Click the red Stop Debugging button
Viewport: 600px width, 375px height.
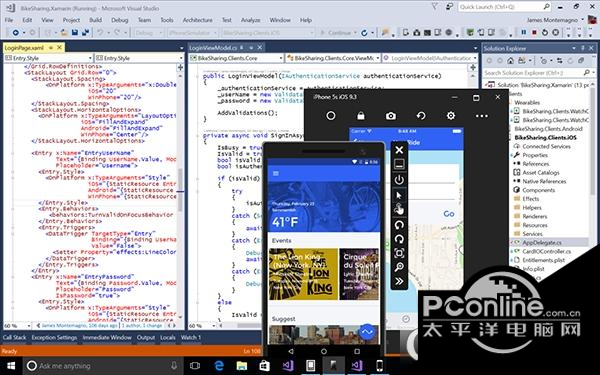pos(534,33)
